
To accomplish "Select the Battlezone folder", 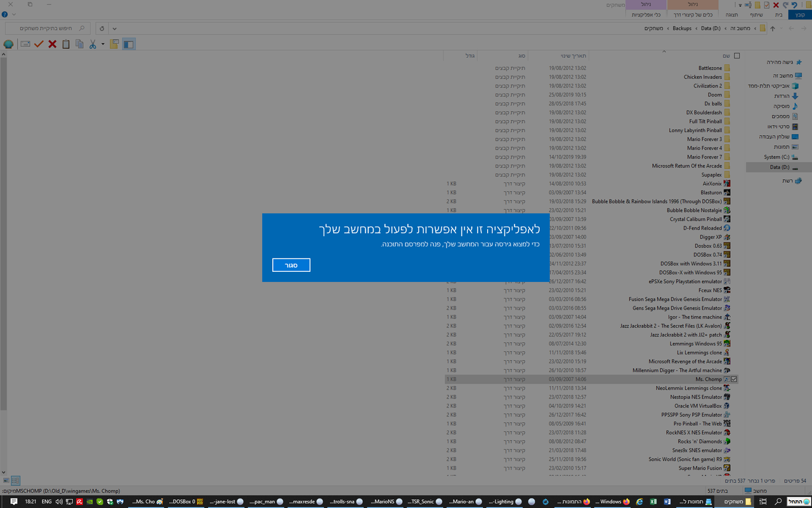I will (710, 68).
